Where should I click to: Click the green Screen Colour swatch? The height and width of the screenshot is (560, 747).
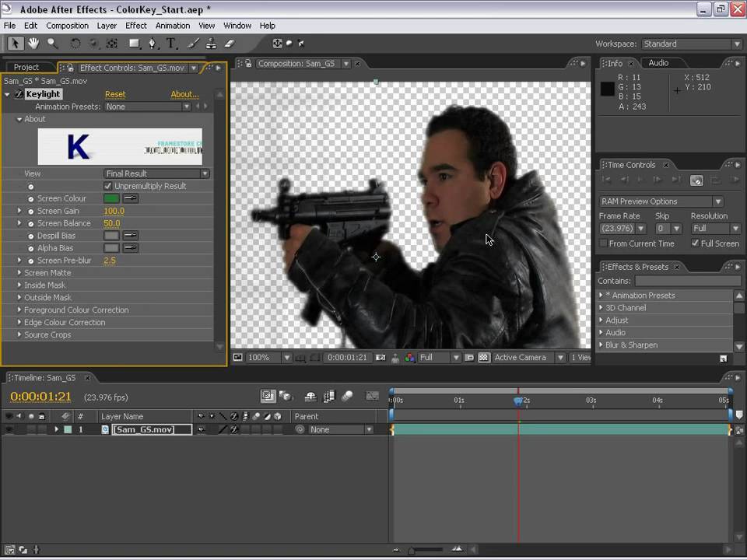click(111, 198)
